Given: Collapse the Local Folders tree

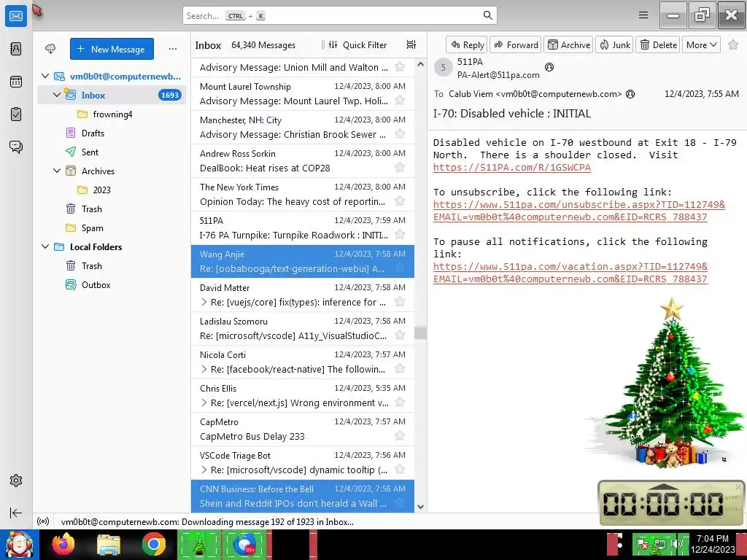Looking at the screenshot, I should [45, 246].
